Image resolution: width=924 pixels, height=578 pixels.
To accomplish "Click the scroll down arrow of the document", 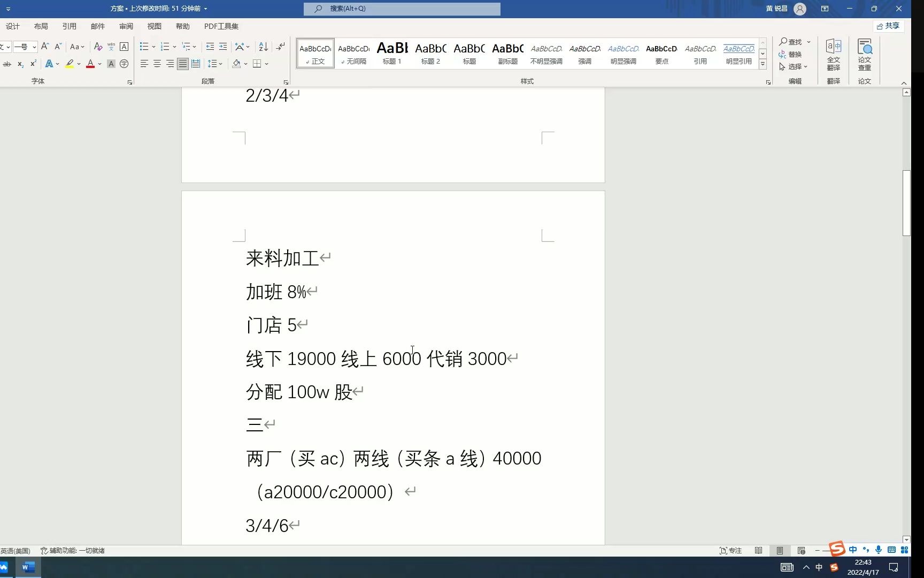I will coord(906,540).
